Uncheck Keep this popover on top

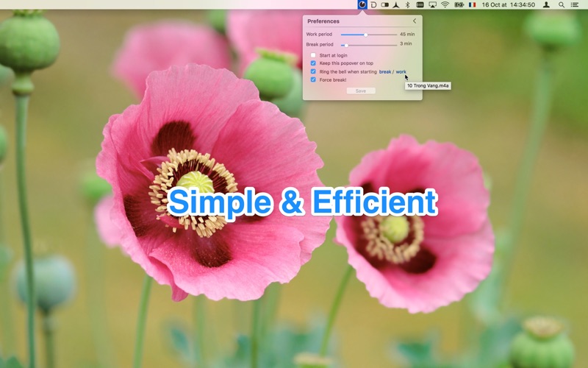click(313, 63)
